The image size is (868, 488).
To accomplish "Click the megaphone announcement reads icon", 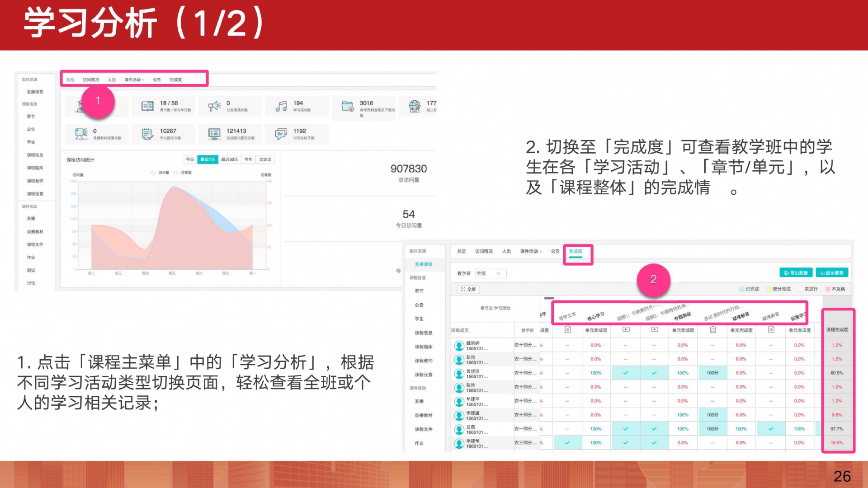I will point(214,106).
